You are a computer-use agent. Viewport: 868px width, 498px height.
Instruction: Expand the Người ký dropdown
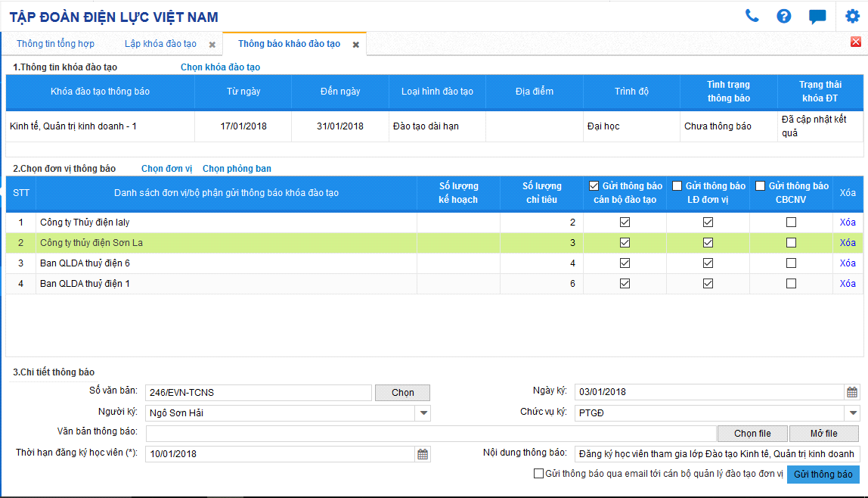click(x=423, y=413)
